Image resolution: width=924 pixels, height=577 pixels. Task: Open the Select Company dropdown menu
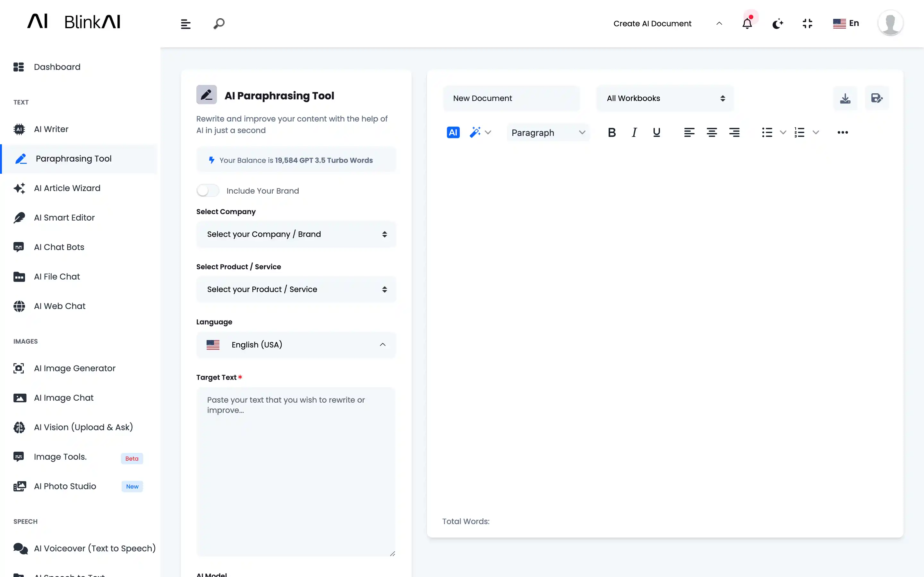[295, 234]
